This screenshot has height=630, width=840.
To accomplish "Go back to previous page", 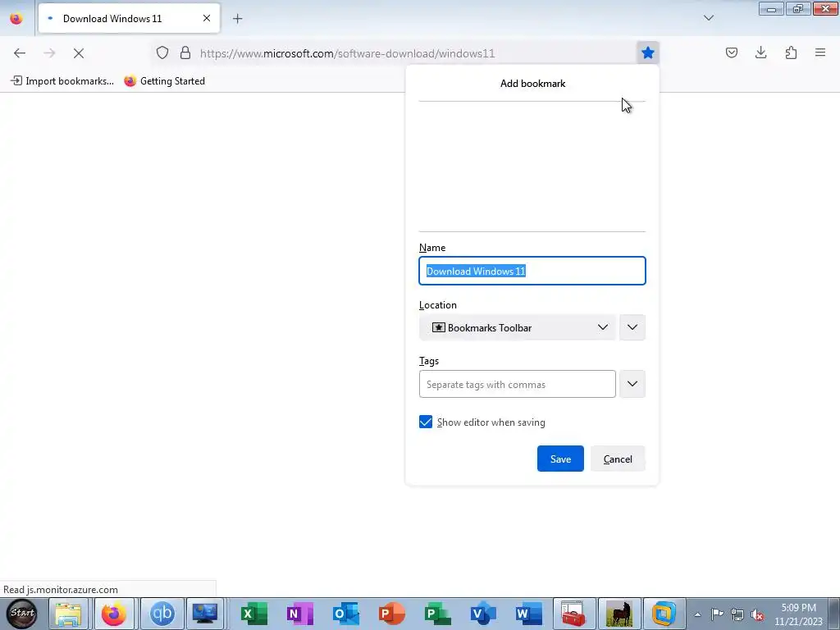I will [x=20, y=52].
